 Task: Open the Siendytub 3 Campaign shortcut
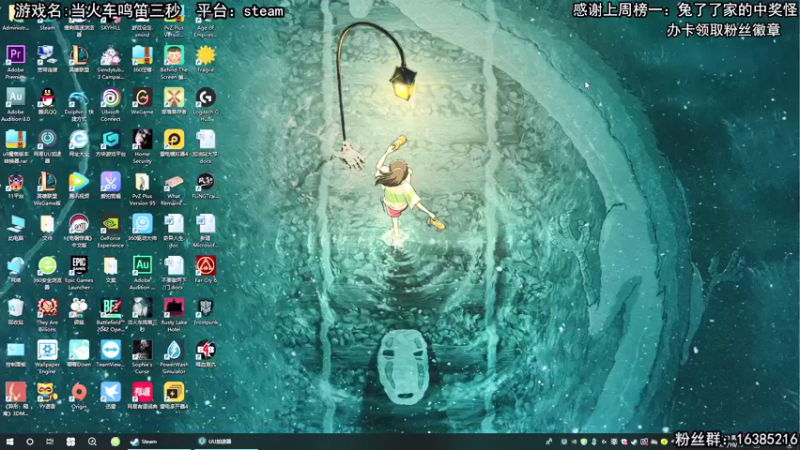(110, 55)
